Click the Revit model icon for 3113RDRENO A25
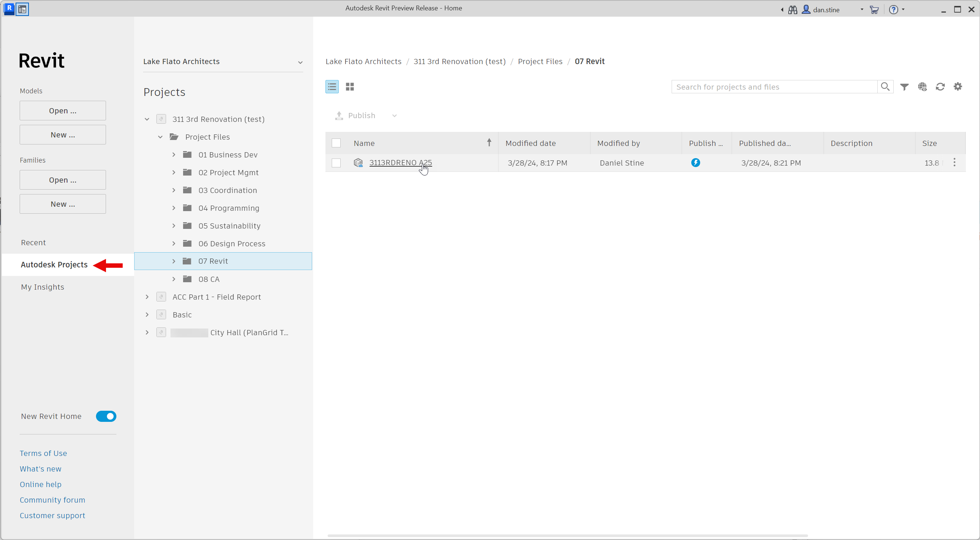Image resolution: width=980 pixels, height=540 pixels. click(x=358, y=163)
